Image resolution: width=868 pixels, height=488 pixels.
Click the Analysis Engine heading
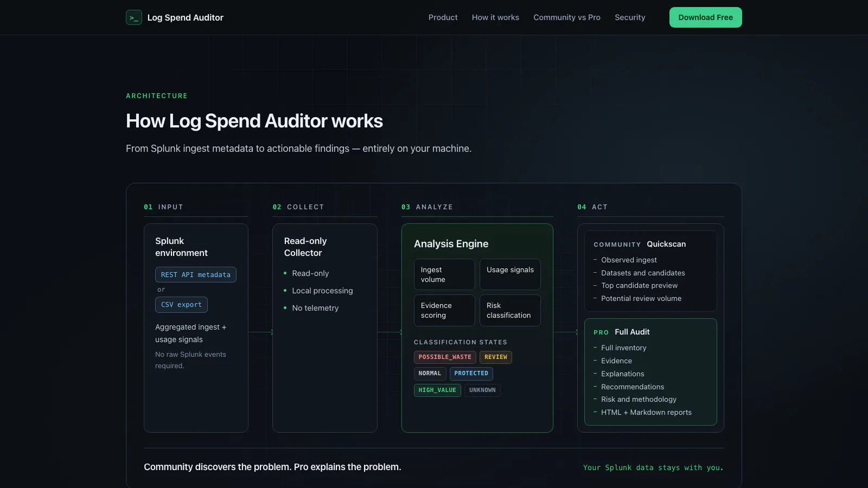point(451,244)
